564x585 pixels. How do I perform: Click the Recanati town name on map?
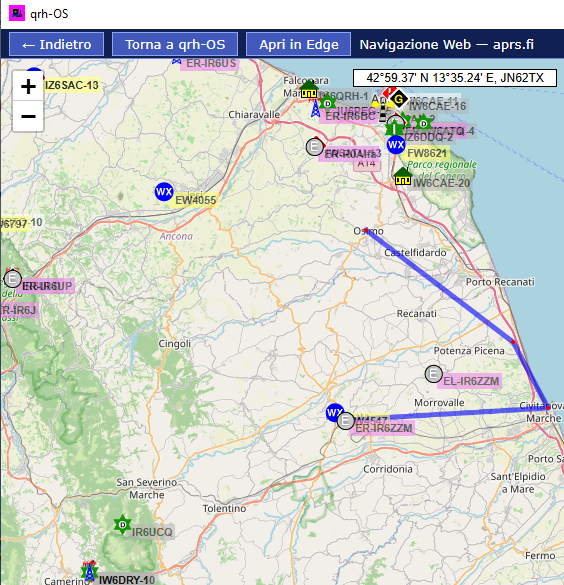pyautogui.click(x=416, y=313)
